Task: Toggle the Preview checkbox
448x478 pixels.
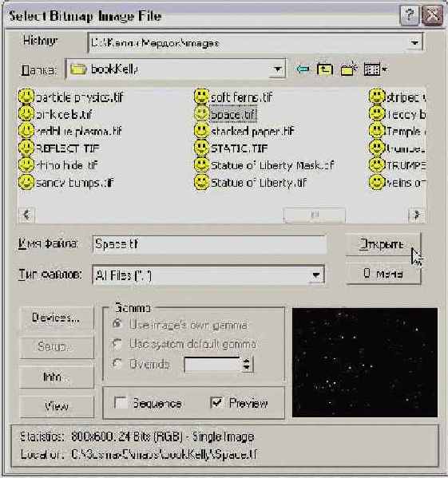Action: pos(217,402)
